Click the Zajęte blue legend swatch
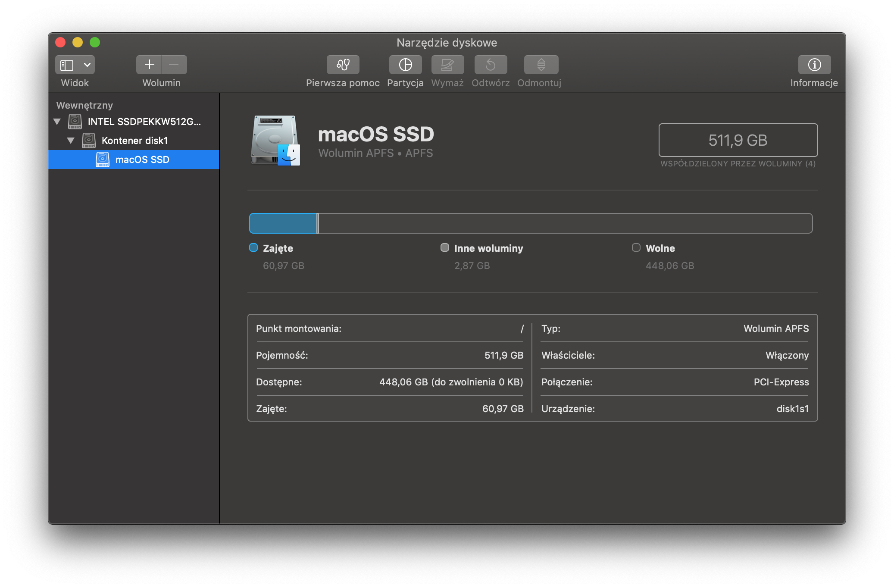 coord(253,247)
